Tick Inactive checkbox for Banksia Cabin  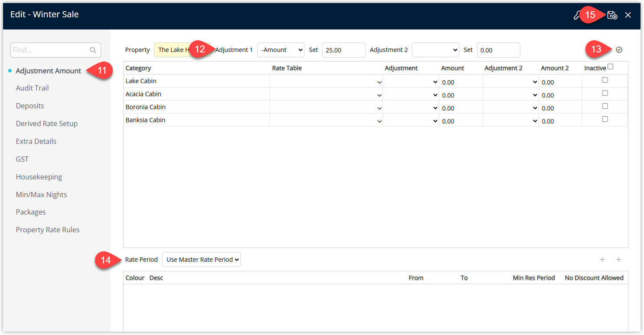[605, 119]
